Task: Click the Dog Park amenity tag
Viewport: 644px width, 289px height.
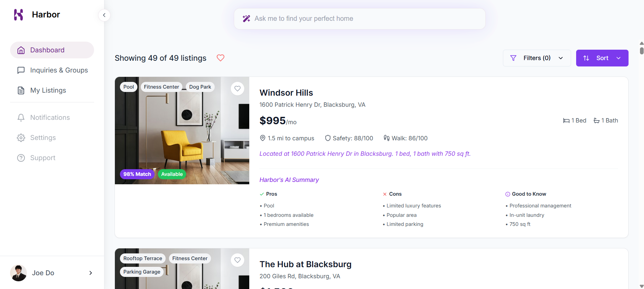Action: [200, 87]
